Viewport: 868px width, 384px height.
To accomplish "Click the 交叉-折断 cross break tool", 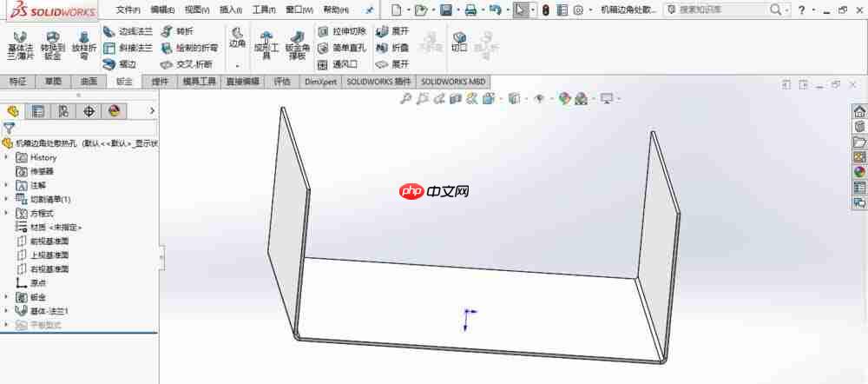I will [x=187, y=64].
